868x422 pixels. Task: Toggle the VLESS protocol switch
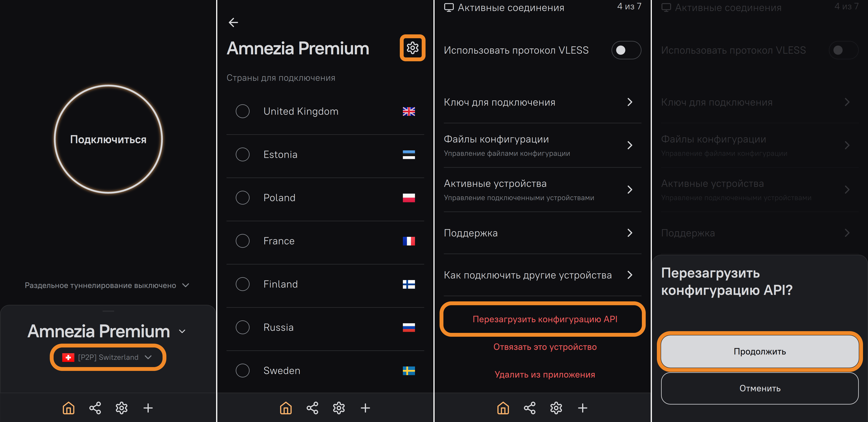click(626, 50)
